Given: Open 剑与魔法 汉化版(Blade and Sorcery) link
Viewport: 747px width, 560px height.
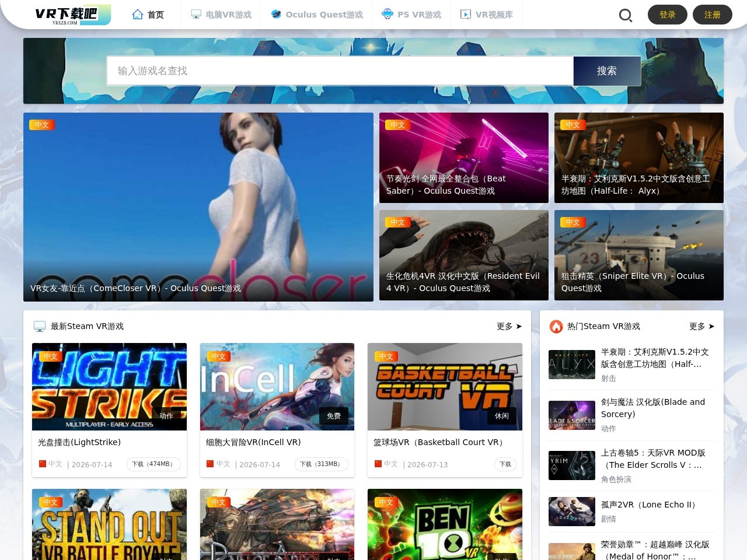Looking at the screenshot, I should [x=653, y=408].
